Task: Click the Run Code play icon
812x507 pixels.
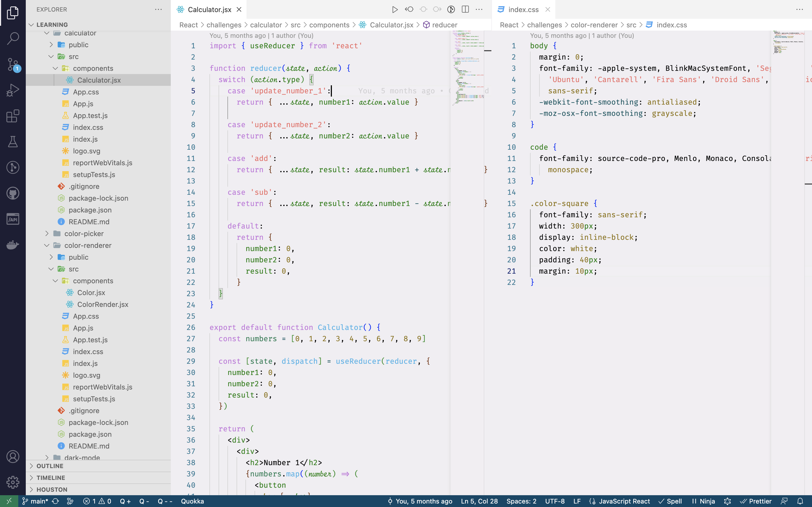Action: coord(395,9)
